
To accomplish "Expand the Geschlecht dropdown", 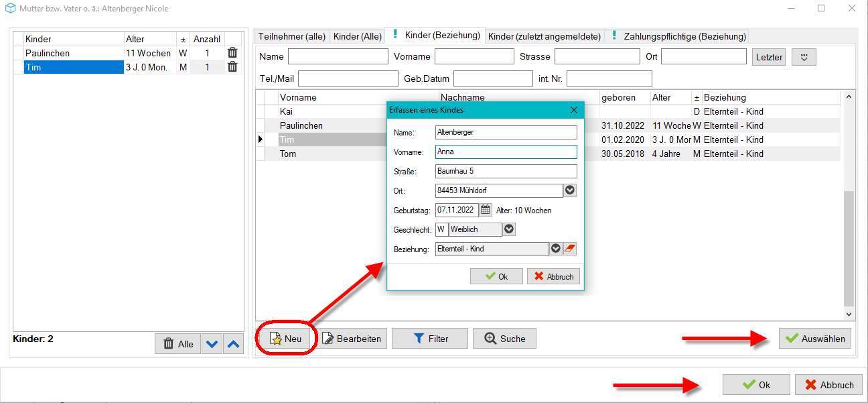I will tap(509, 229).
